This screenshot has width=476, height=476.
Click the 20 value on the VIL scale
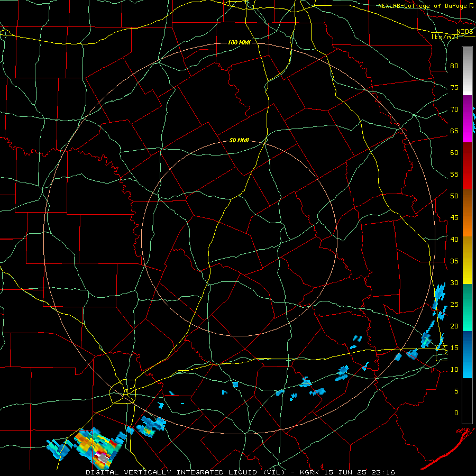pyautogui.click(x=454, y=326)
